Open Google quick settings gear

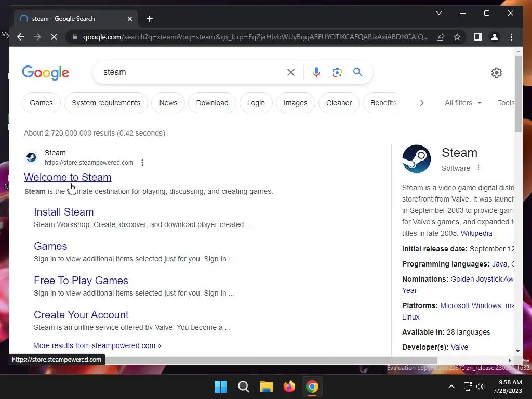coord(496,72)
